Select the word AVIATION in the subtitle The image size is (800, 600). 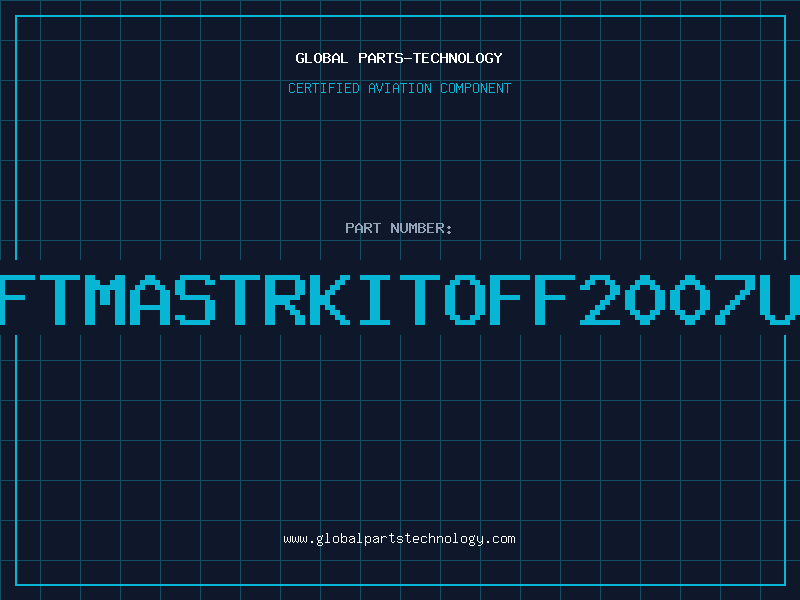[x=399, y=88]
